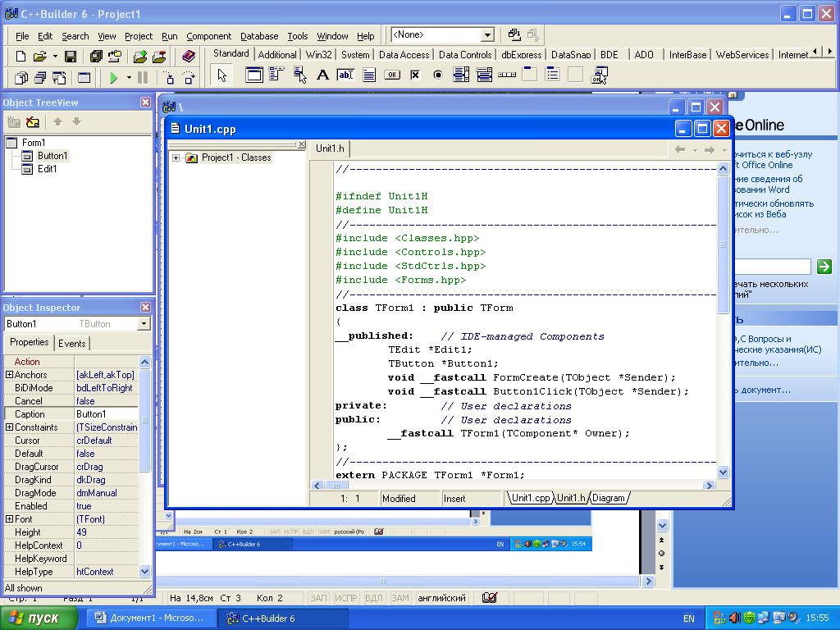Open the Help contents book icon
Screen dimensions: 840x630
(189, 56)
